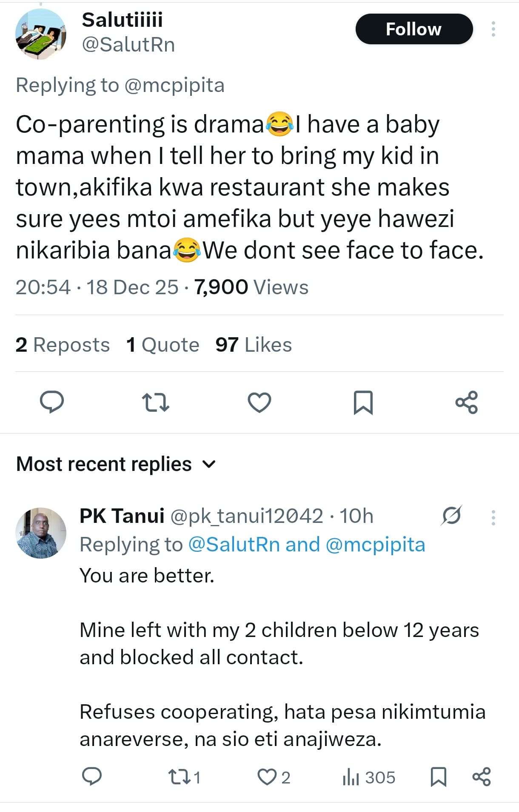This screenshot has height=812, width=519.
Task: Share PK Tanui's reply
Action: pyautogui.click(x=482, y=777)
